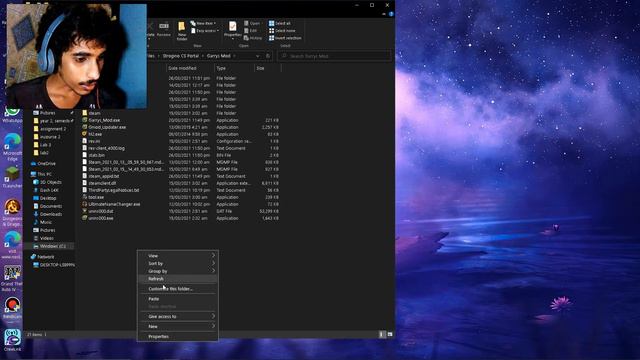Click Select all in the ribbon

tap(280, 23)
